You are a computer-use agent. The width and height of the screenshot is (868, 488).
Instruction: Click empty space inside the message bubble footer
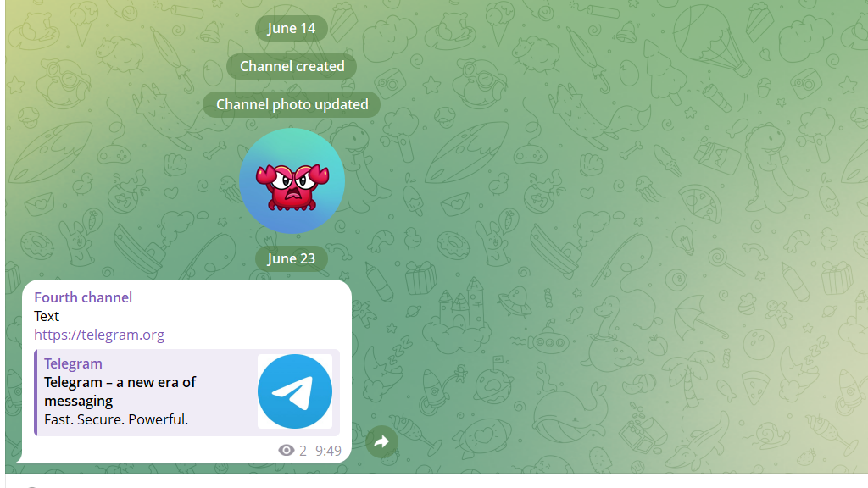point(149,450)
